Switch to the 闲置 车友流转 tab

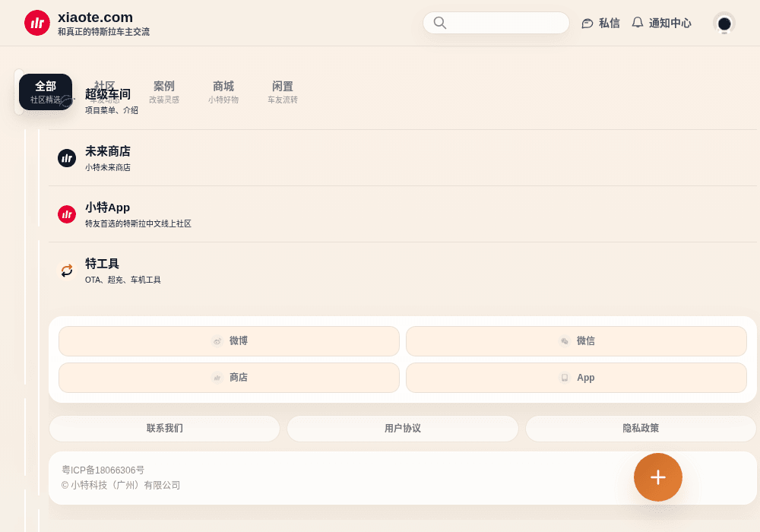[283, 92]
